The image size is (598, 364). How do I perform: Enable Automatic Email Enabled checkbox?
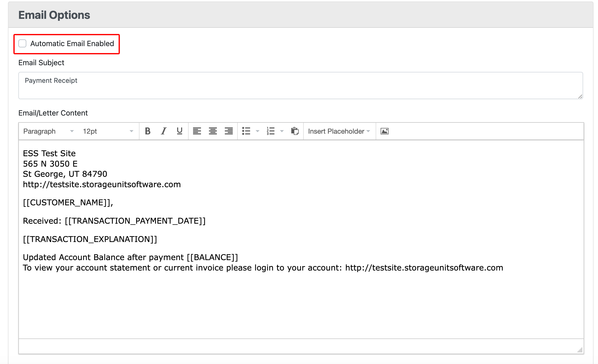click(23, 43)
